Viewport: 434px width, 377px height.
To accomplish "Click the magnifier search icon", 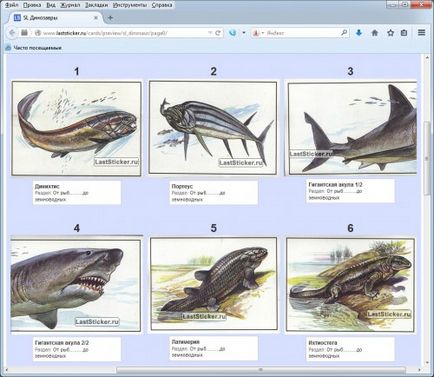I will [x=344, y=33].
